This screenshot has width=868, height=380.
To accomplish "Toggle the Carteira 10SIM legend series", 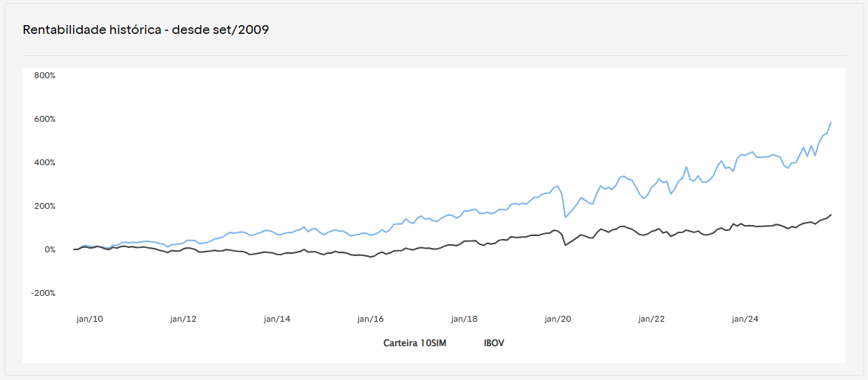I will coord(414,343).
